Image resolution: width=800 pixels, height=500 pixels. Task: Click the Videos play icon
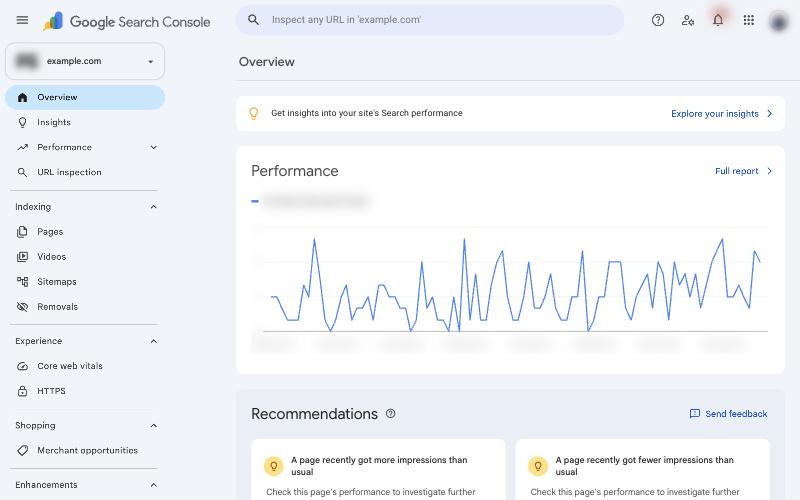pyautogui.click(x=22, y=257)
